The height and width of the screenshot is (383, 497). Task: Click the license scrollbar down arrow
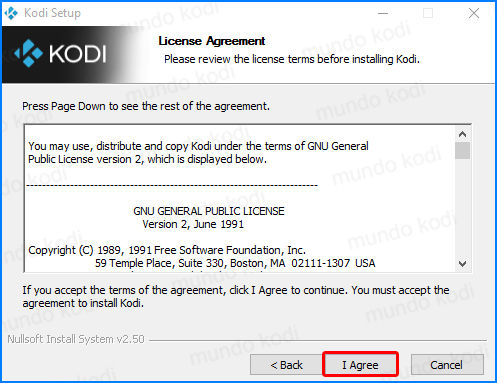click(462, 264)
